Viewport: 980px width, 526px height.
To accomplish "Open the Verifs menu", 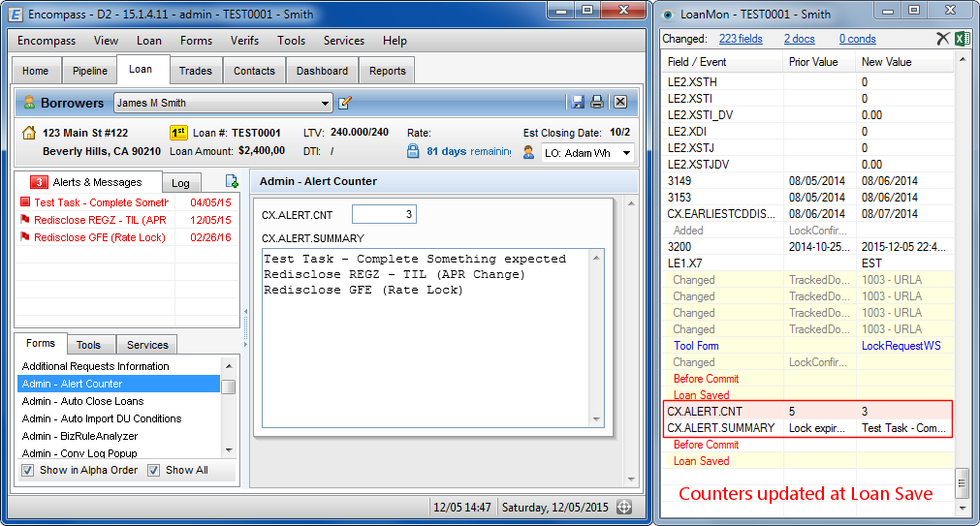I will pyautogui.click(x=244, y=41).
